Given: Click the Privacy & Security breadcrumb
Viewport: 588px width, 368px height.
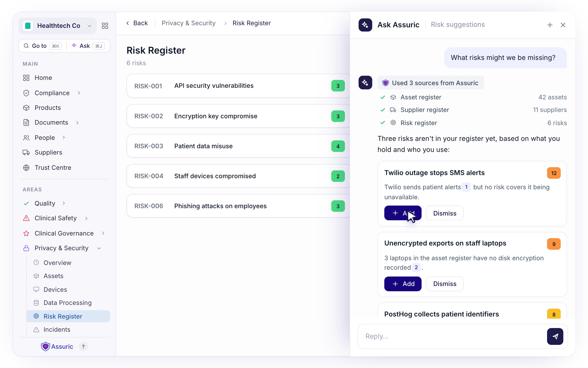Looking at the screenshot, I should pyautogui.click(x=188, y=23).
